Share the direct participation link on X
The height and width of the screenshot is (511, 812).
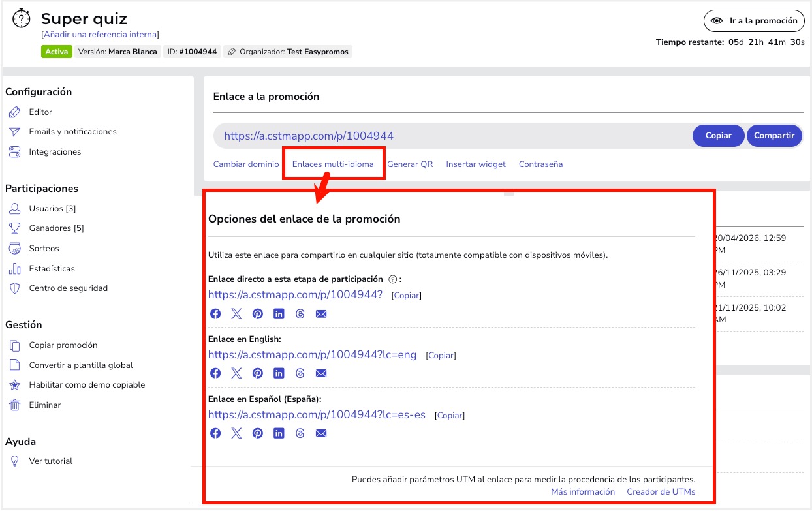236,313
